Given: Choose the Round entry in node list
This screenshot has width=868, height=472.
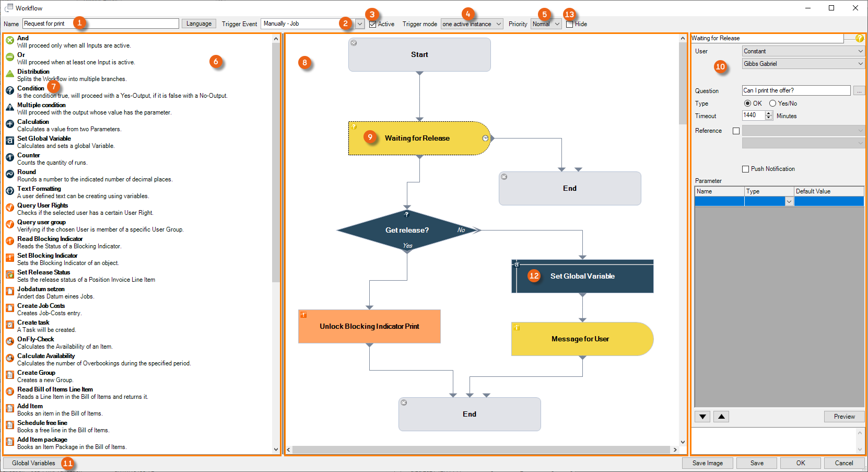Looking at the screenshot, I should [x=27, y=172].
